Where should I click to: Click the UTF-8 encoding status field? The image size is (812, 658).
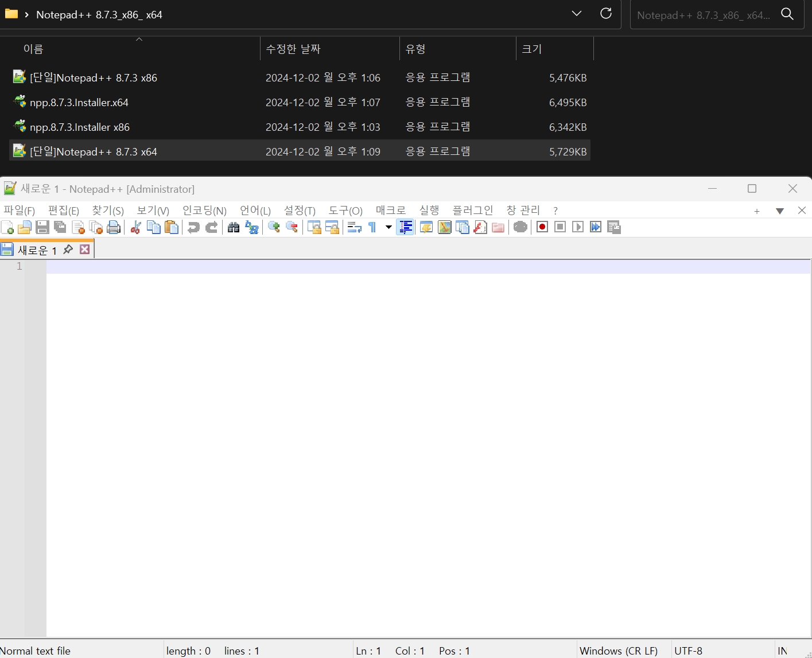pos(689,651)
